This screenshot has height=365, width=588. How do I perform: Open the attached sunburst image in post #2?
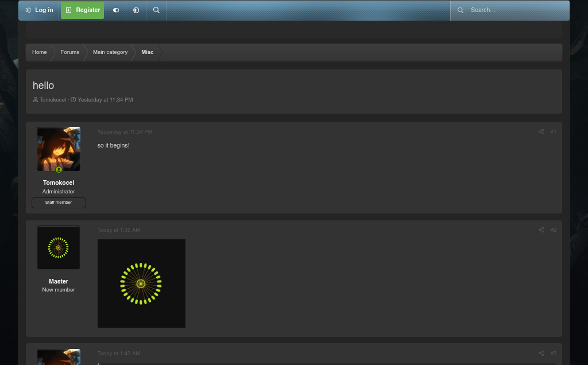pos(141,284)
